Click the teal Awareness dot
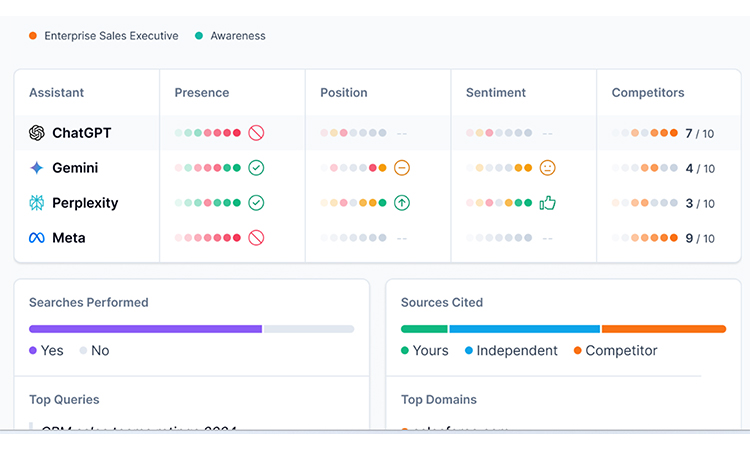Screen dimensions: 750x450 coord(199,36)
